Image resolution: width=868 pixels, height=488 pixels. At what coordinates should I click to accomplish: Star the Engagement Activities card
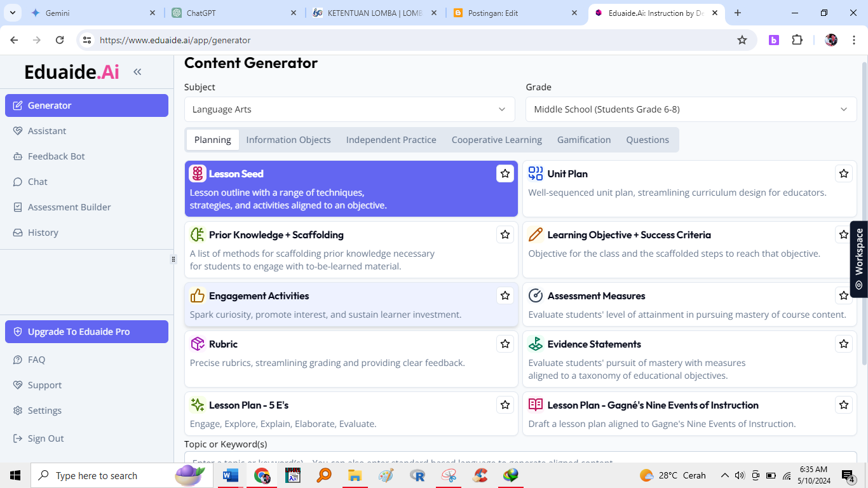click(x=505, y=295)
